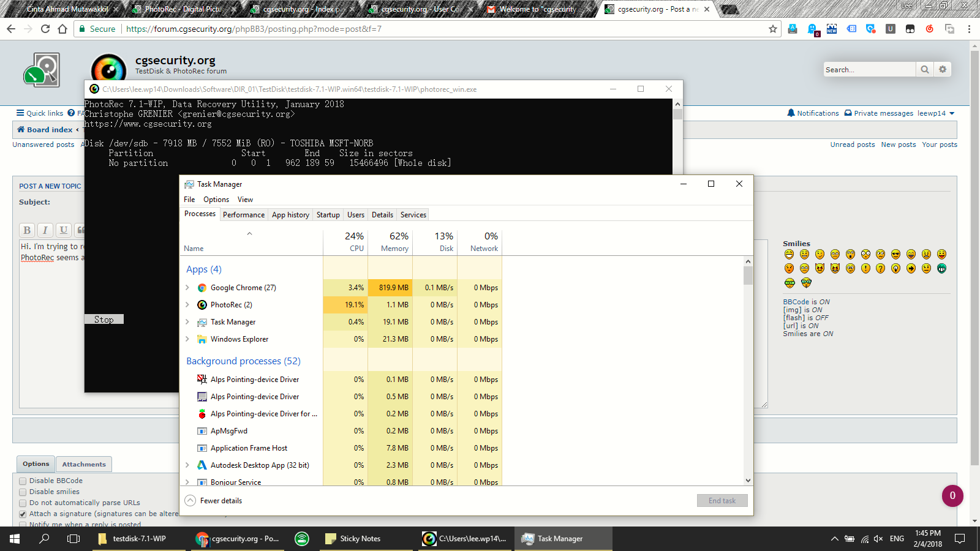The width and height of the screenshot is (980, 551).
Task: Switch to the App history tab
Action: 290,215
